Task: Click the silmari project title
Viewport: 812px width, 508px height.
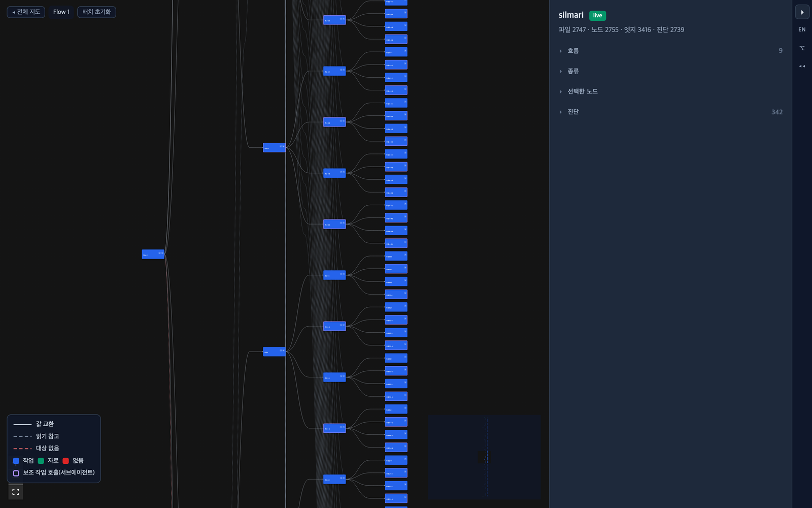Action: pyautogui.click(x=571, y=15)
